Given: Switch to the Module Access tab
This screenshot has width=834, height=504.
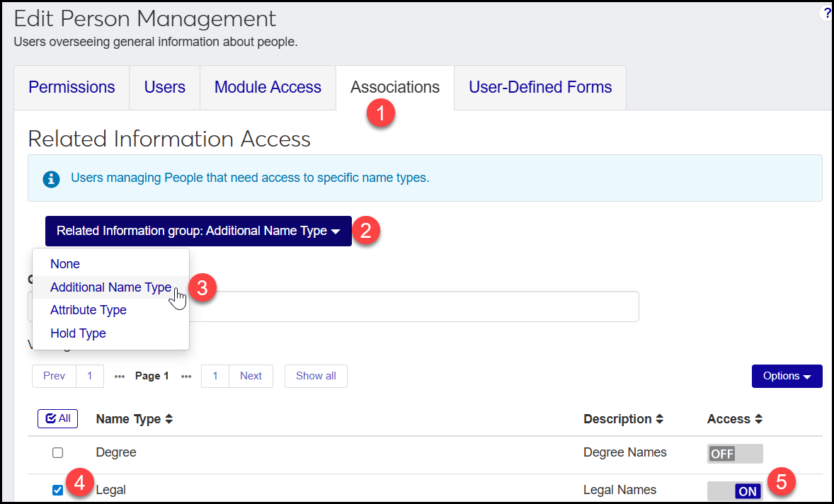Looking at the screenshot, I should (268, 87).
